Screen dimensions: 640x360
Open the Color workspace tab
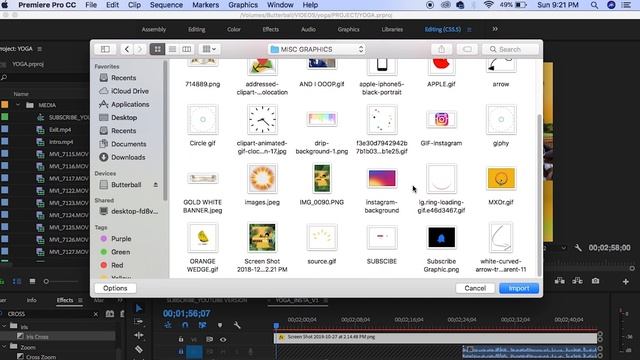(234, 29)
